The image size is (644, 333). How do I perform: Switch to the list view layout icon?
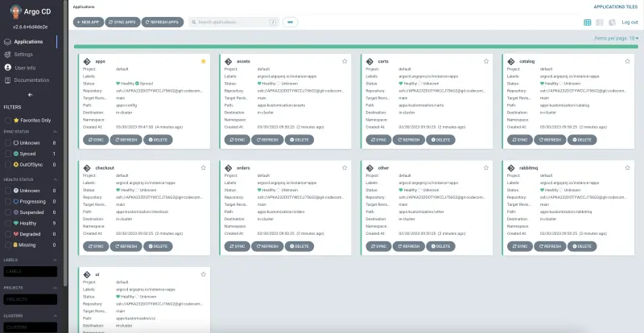tap(600, 22)
